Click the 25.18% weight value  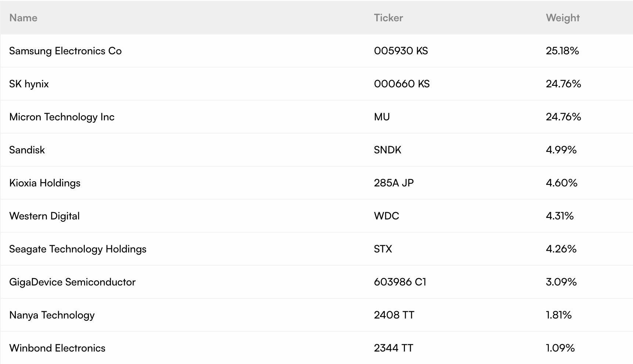(x=562, y=51)
